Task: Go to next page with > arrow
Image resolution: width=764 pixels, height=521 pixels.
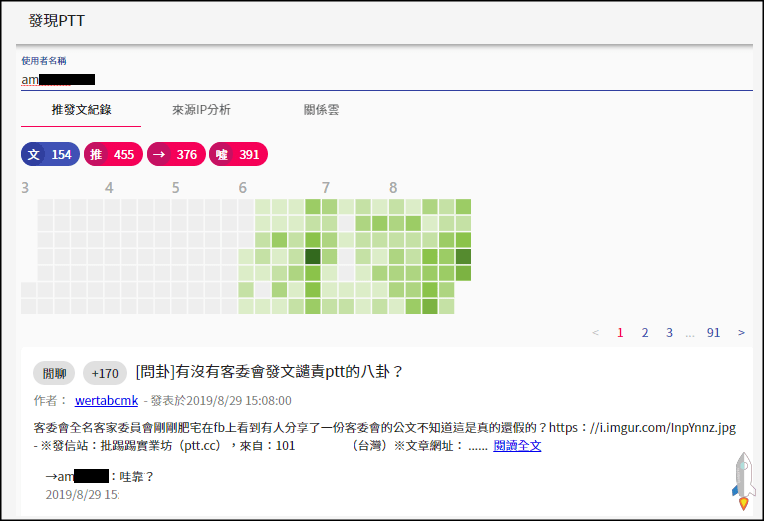Action: point(741,332)
